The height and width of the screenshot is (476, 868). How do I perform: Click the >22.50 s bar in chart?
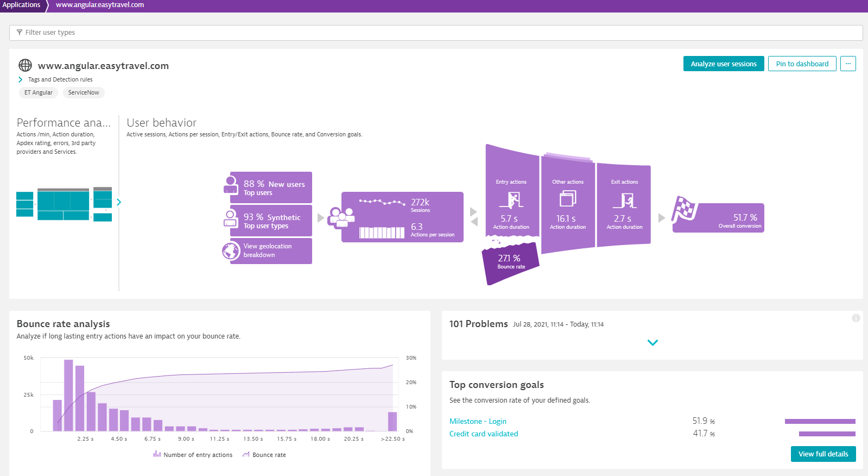[x=392, y=421]
